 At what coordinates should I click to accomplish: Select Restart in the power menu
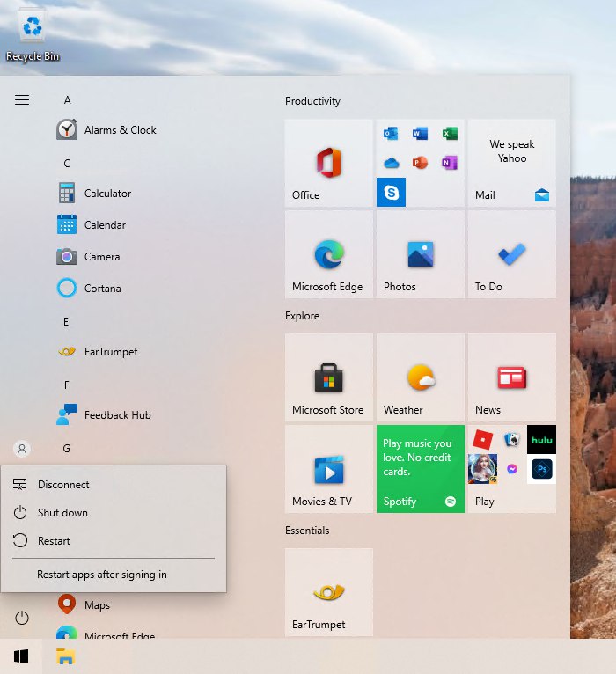(114, 541)
